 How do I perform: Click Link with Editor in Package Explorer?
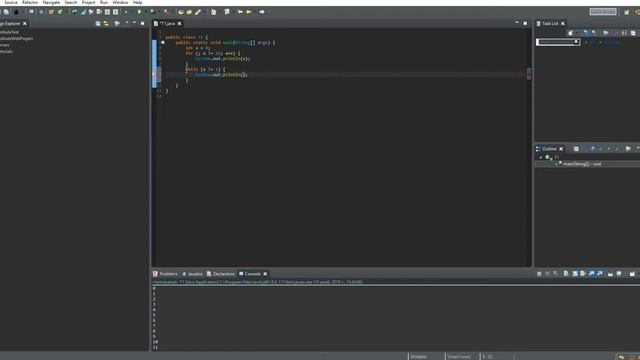[106, 24]
